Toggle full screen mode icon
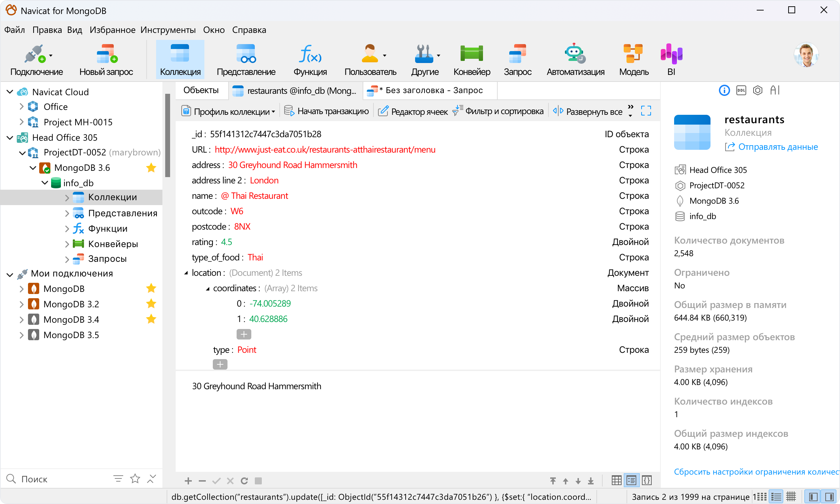The height and width of the screenshot is (504, 840). tap(646, 111)
